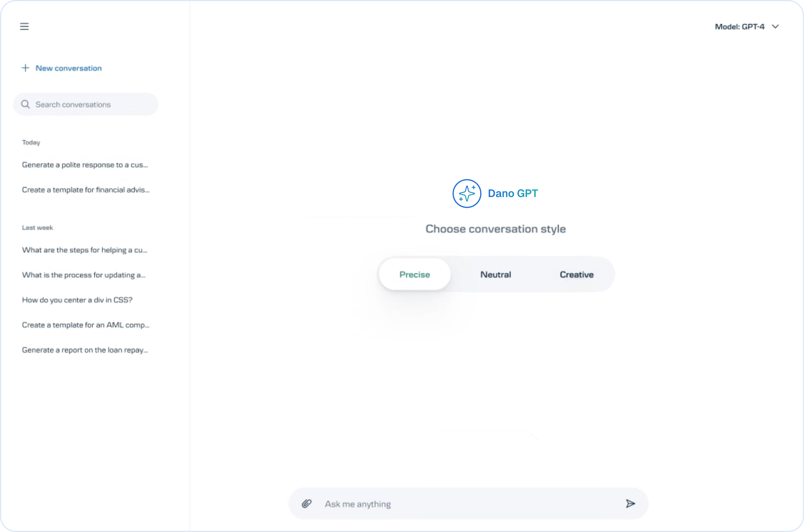
Task: Open 'Generate a polite response' conversation
Action: [x=85, y=165]
